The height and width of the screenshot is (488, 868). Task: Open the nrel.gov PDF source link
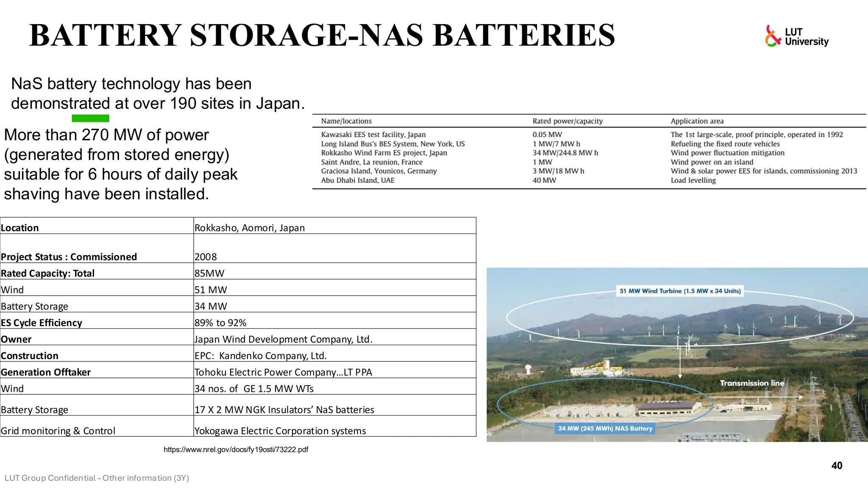(236, 449)
